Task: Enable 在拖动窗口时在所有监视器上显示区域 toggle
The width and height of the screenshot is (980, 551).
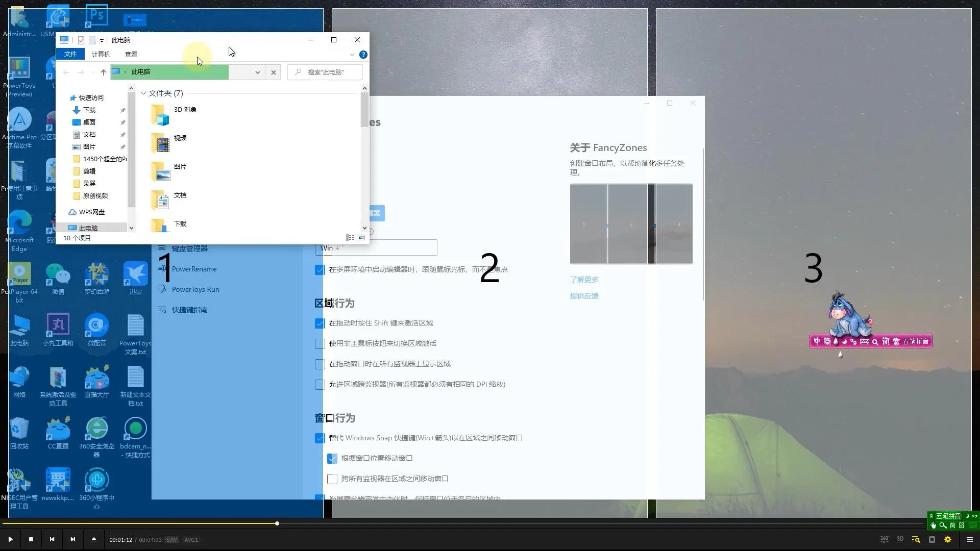Action: (321, 364)
